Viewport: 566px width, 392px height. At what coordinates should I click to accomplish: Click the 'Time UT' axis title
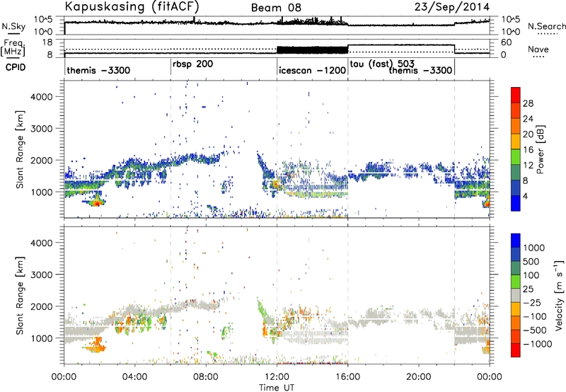(x=277, y=388)
